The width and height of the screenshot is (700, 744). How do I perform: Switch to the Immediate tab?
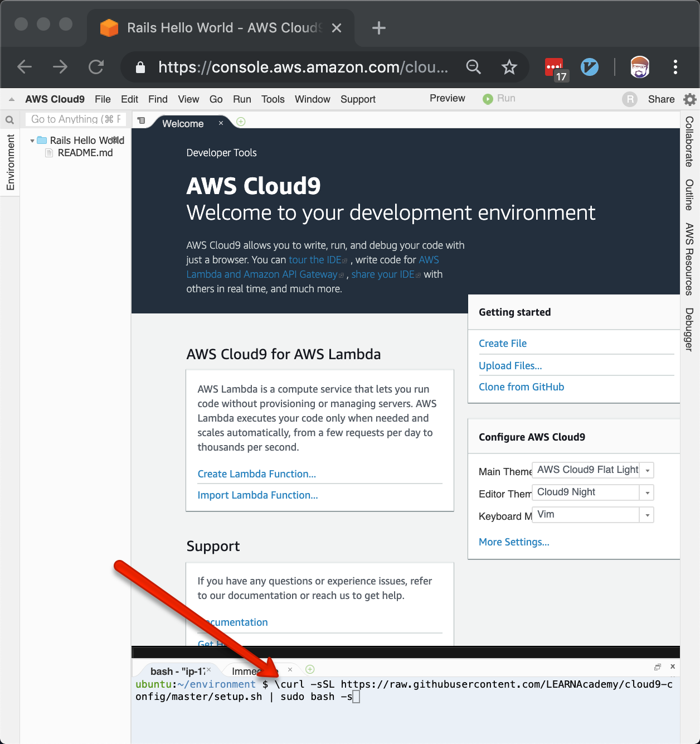click(255, 671)
